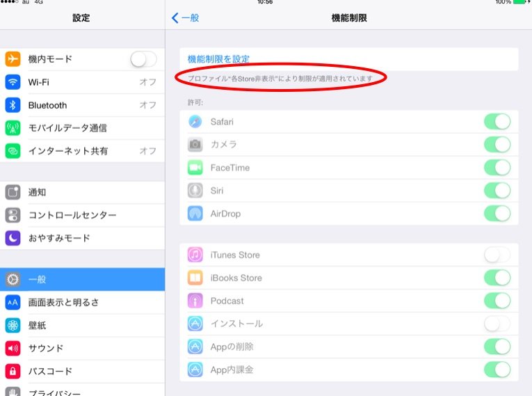
Task: Open サウンド settings
Action: [83, 348]
